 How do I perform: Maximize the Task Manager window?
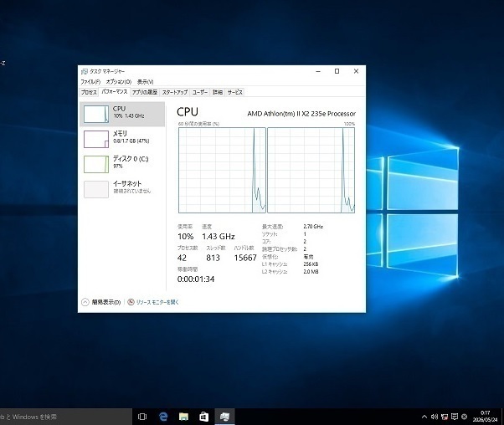(337, 71)
